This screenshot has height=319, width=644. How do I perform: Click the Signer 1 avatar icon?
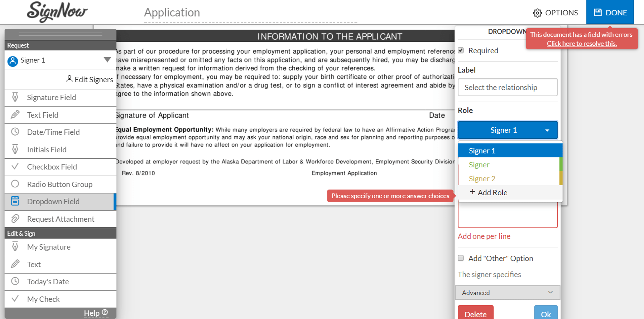(13, 61)
